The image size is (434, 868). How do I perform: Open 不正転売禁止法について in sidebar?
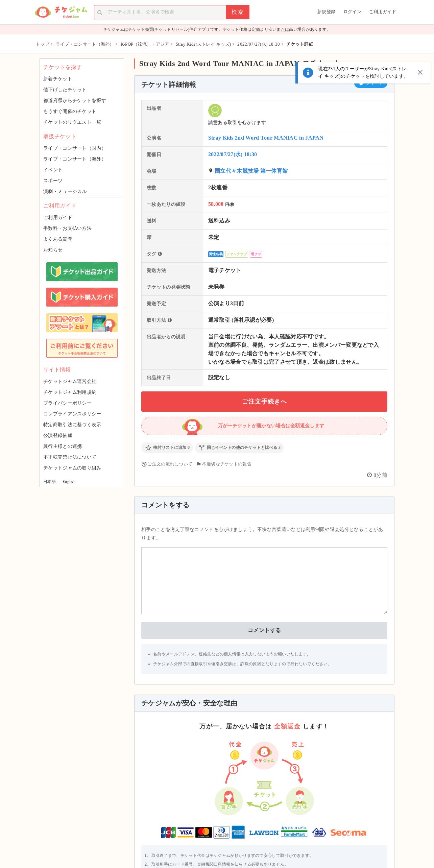[x=70, y=457]
